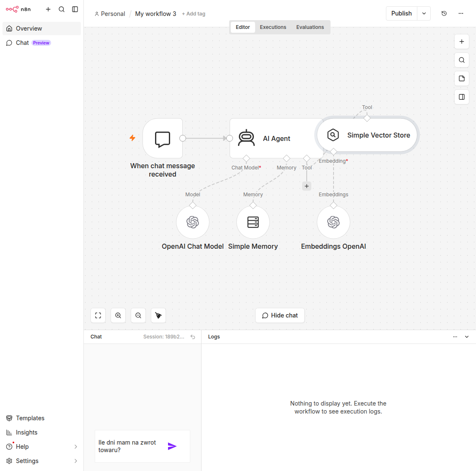Switch to the Executions tab

pyautogui.click(x=273, y=27)
